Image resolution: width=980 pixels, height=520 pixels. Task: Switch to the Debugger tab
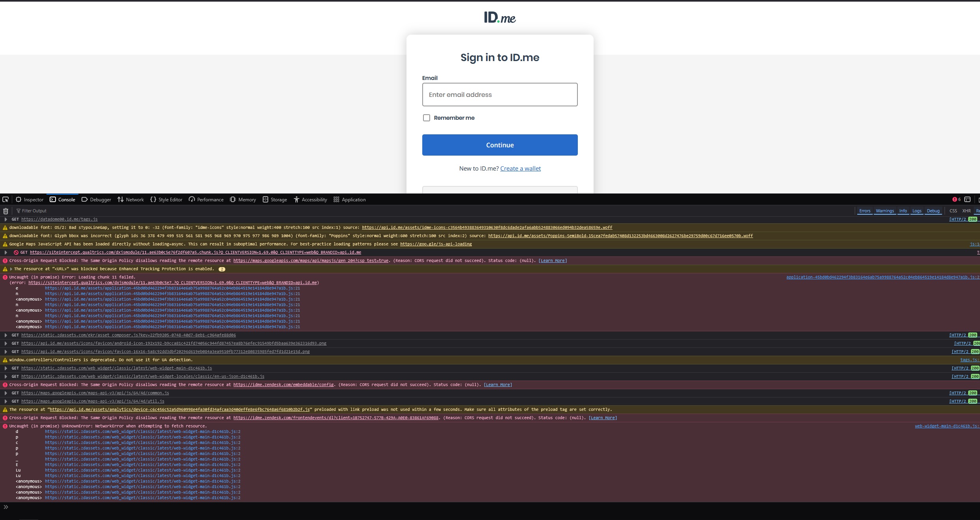96,199
